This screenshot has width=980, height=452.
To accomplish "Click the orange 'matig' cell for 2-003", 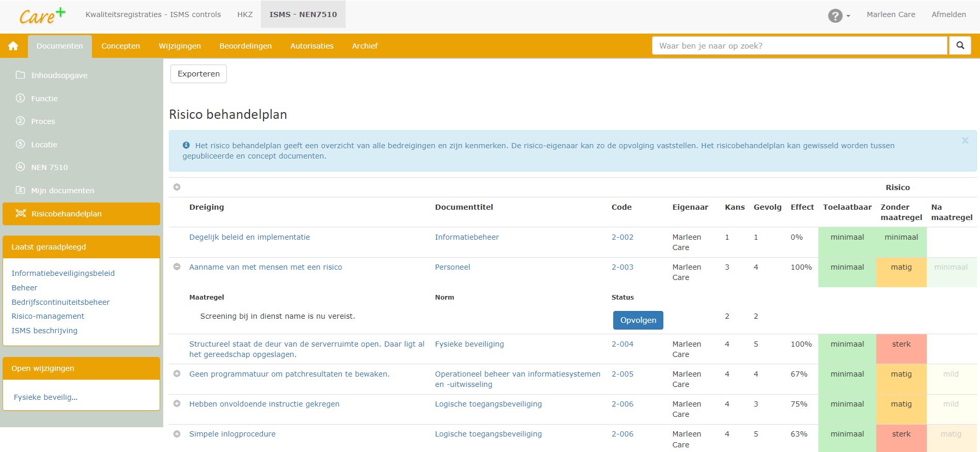I will click(901, 272).
